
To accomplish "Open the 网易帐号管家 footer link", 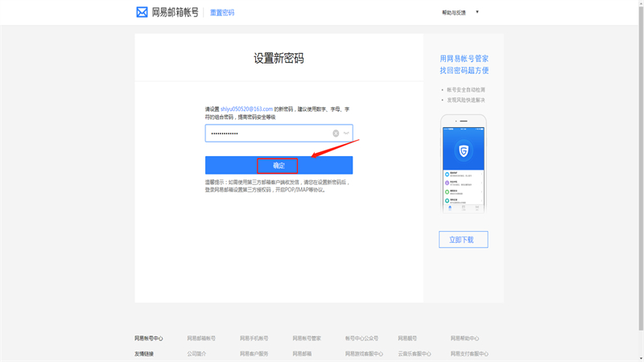I will [x=307, y=339].
